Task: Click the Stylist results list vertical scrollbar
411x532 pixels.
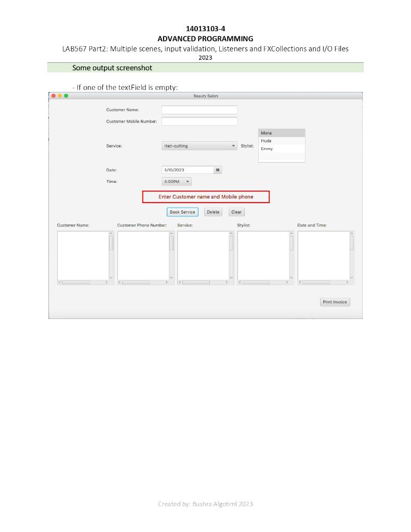Action: pos(291,256)
